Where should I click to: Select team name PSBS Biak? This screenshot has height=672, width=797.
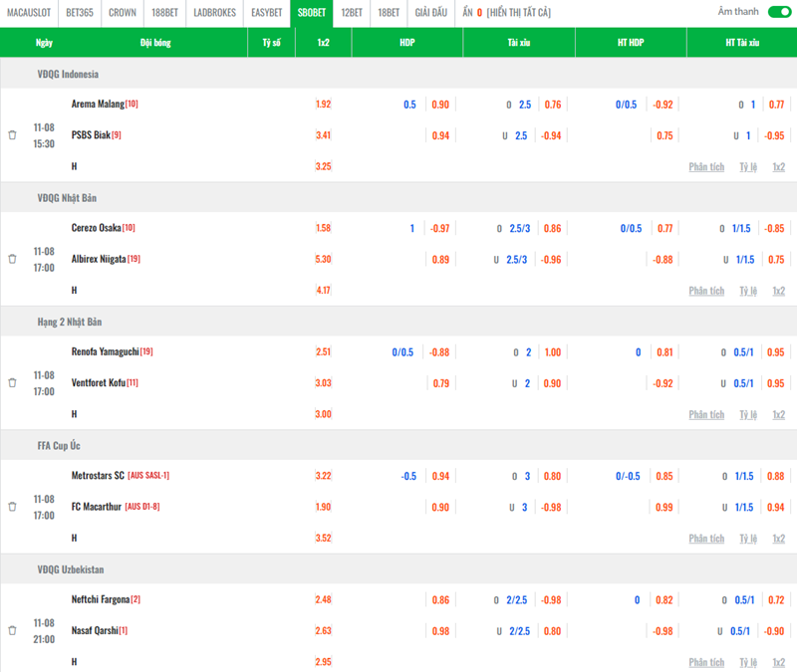(x=91, y=135)
